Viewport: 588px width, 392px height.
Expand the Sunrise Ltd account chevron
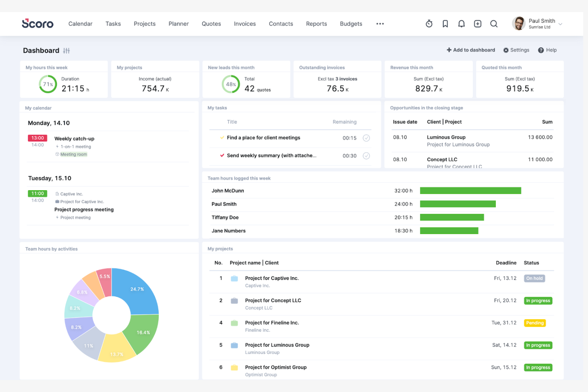[560, 24]
